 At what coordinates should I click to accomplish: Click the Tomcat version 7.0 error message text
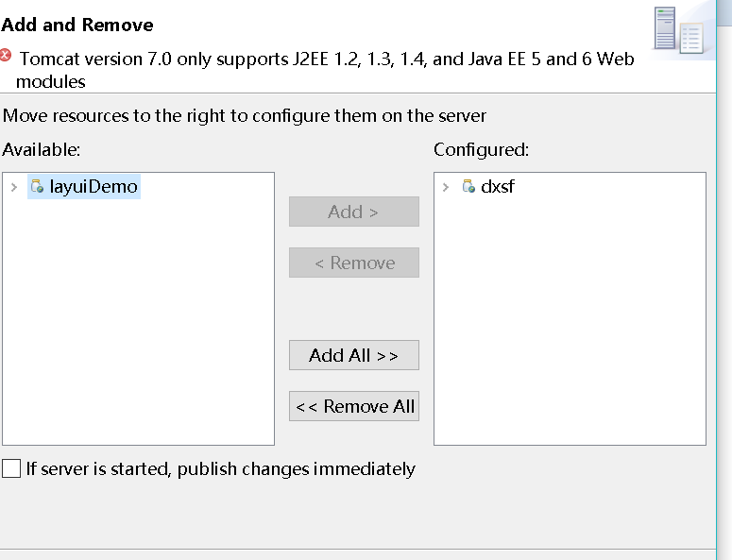326,59
